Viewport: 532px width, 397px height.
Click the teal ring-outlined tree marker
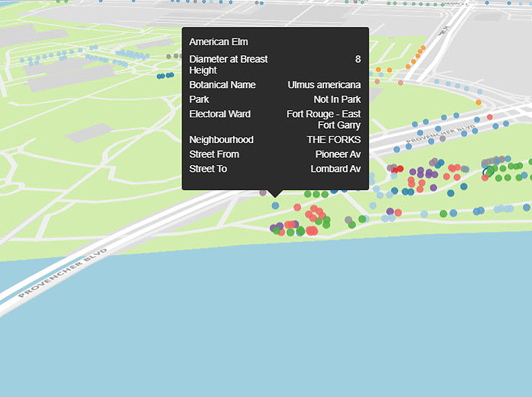pos(487,173)
